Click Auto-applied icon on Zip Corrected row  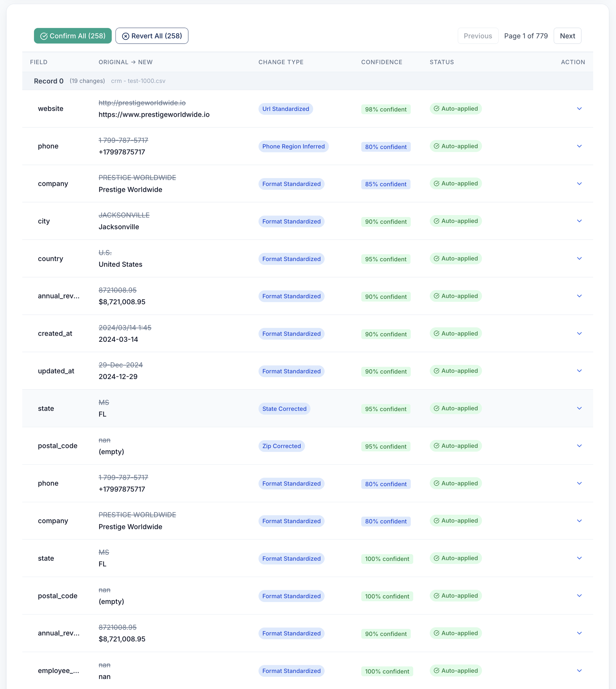pyautogui.click(x=437, y=445)
